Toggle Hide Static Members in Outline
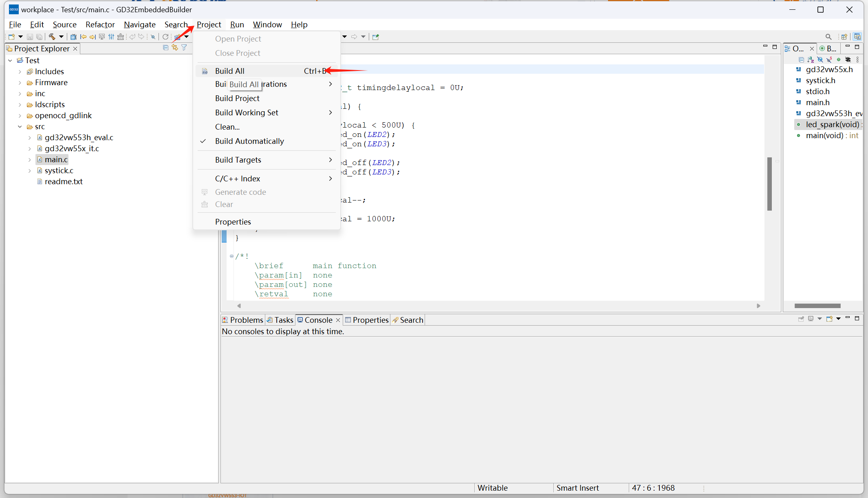Screen dimensions: 868x498 [829, 59]
